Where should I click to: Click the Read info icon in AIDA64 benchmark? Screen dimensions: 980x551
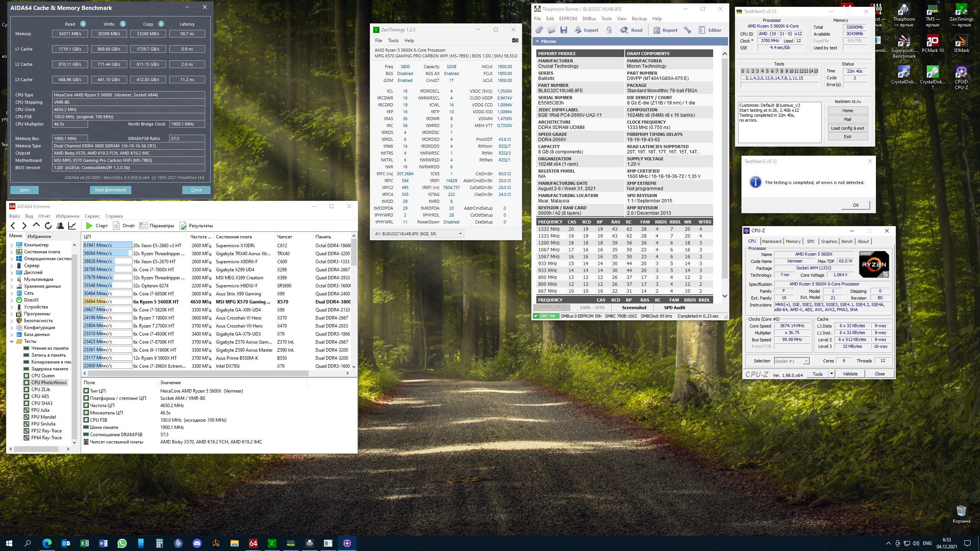click(x=83, y=24)
